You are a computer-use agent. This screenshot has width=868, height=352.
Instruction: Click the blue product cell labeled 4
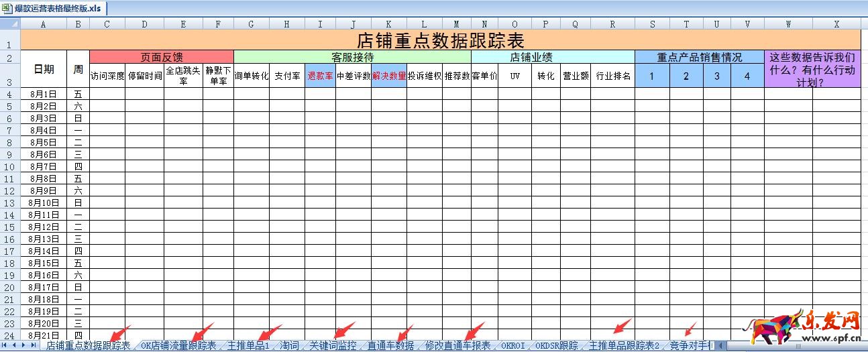pos(747,76)
